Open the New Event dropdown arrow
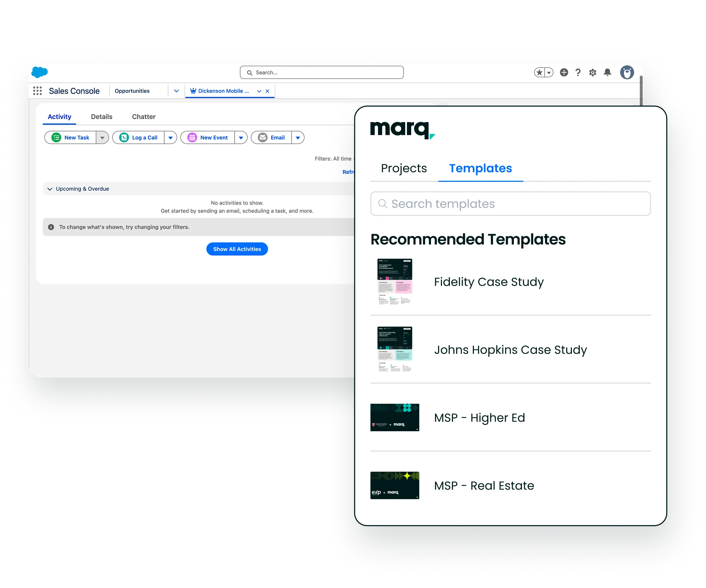The height and width of the screenshot is (588, 706). (x=241, y=138)
